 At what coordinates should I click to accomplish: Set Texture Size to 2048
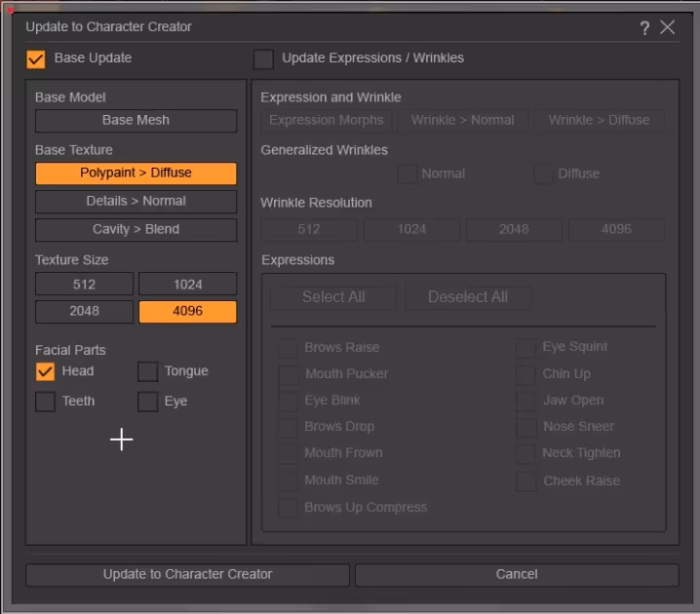coord(84,311)
